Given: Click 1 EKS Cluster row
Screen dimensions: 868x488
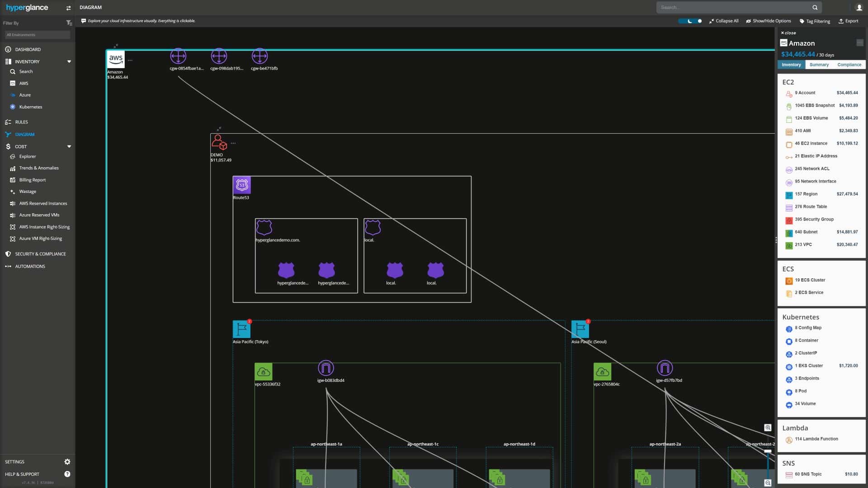Looking at the screenshot, I should click(x=821, y=366).
